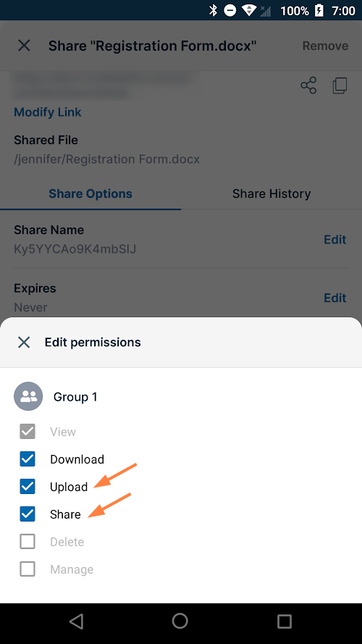Tap the Bluetooth status bar icon

(213, 10)
